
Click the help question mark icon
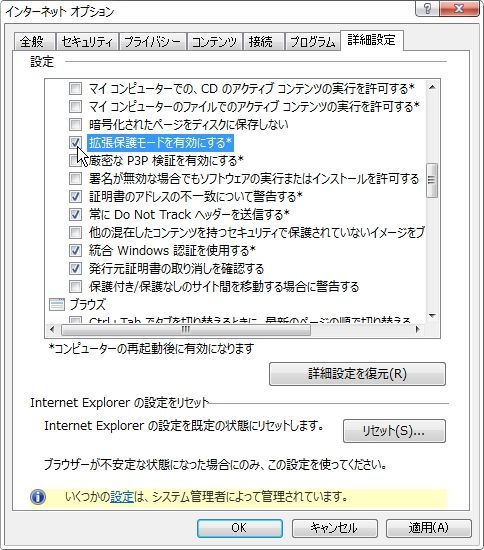pyautogui.click(x=427, y=8)
